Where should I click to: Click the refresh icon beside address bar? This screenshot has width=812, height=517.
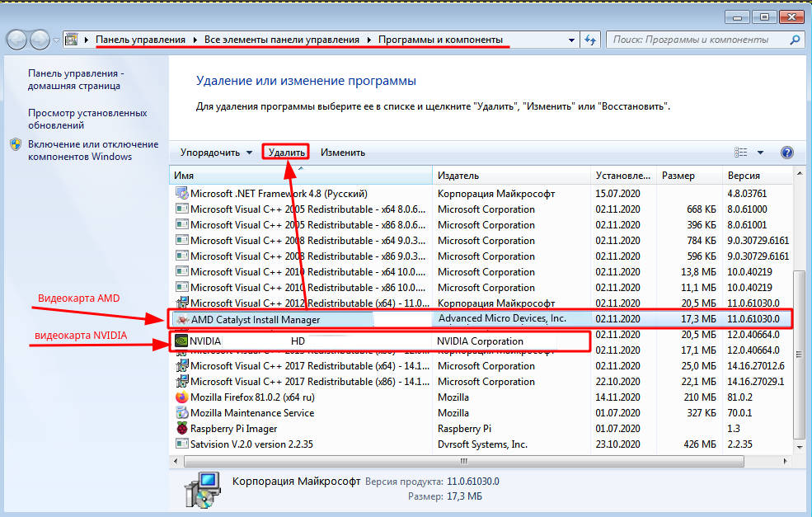point(590,40)
